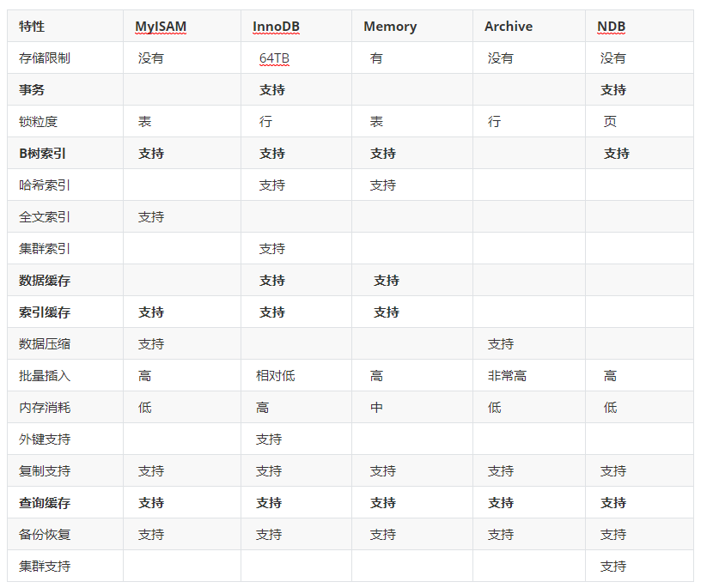Click the 页 lock granularity cell
This screenshot has width=713, height=588.
click(610, 122)
